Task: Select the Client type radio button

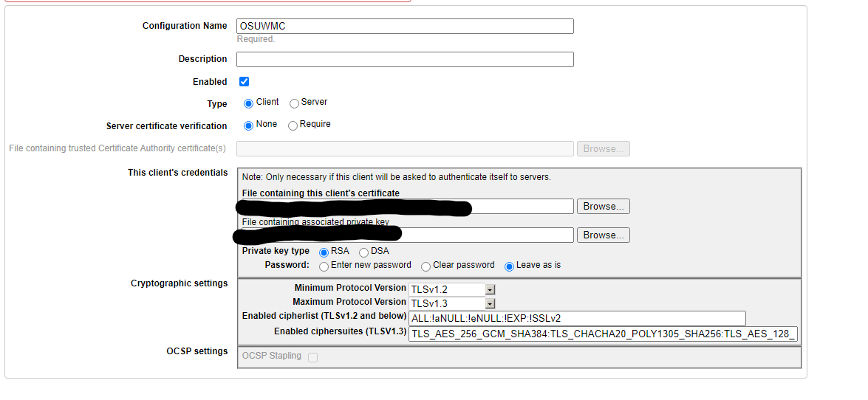Action: [x=248, y=103]
